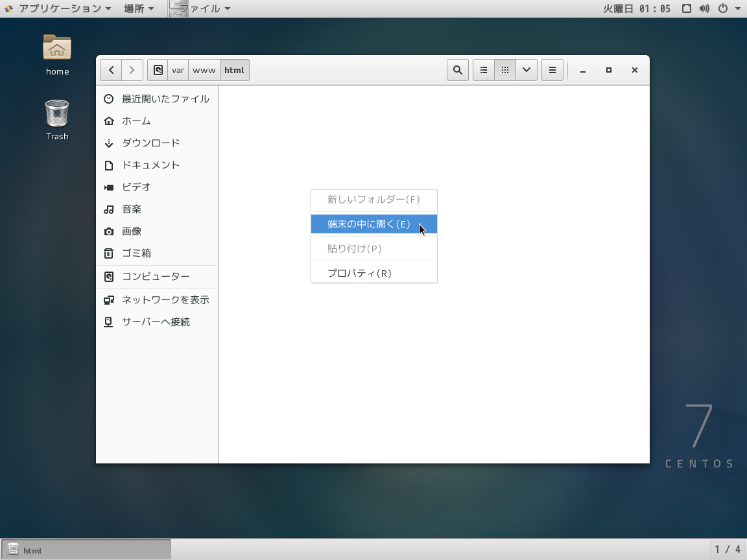
Task: Click the 火曜日 01:05 clock
Action: pos(637,8)
